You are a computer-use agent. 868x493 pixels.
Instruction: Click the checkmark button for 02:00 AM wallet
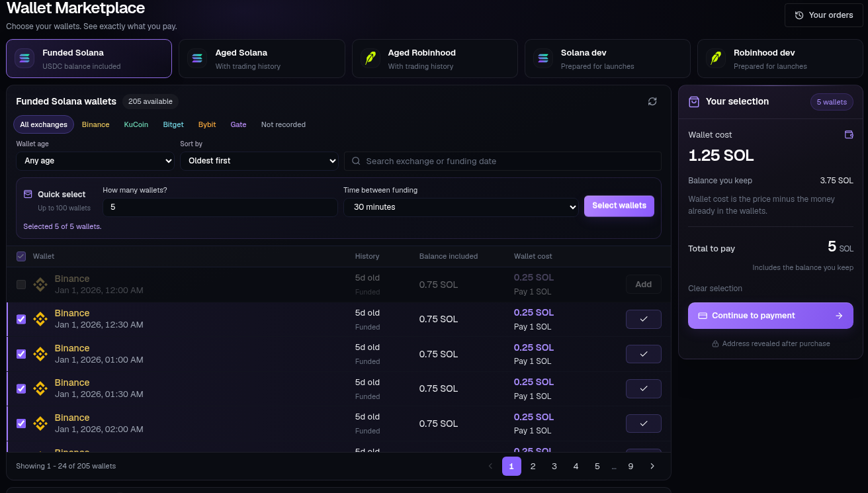click(x=644, y=424)
